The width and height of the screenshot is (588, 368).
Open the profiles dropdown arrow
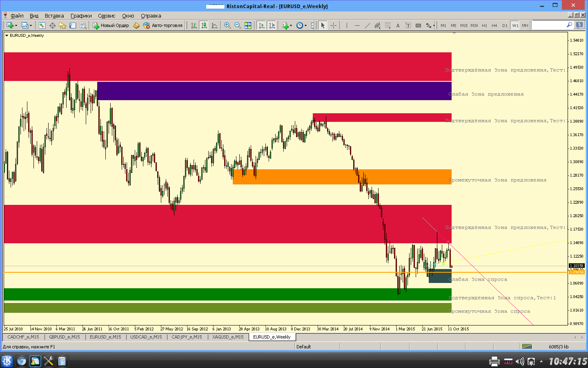31,26
